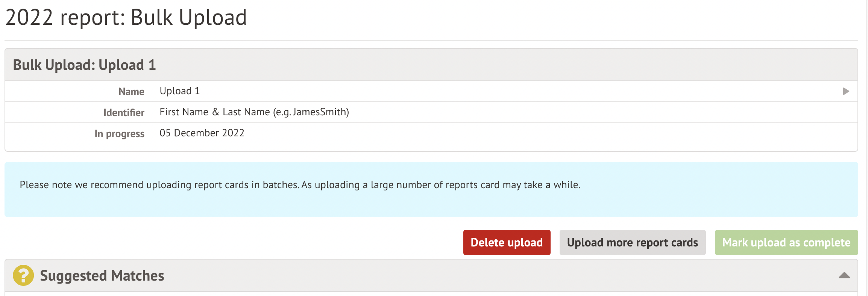Image resolution: width=868 pixels, height=296 pixels.
Task: Click the batch upload recommendation notice text
Action: pyautogui.click(x=300, y=185)
